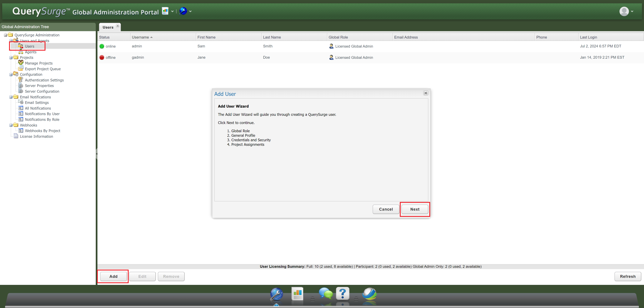Click the Phone column header

click(556, 37)
